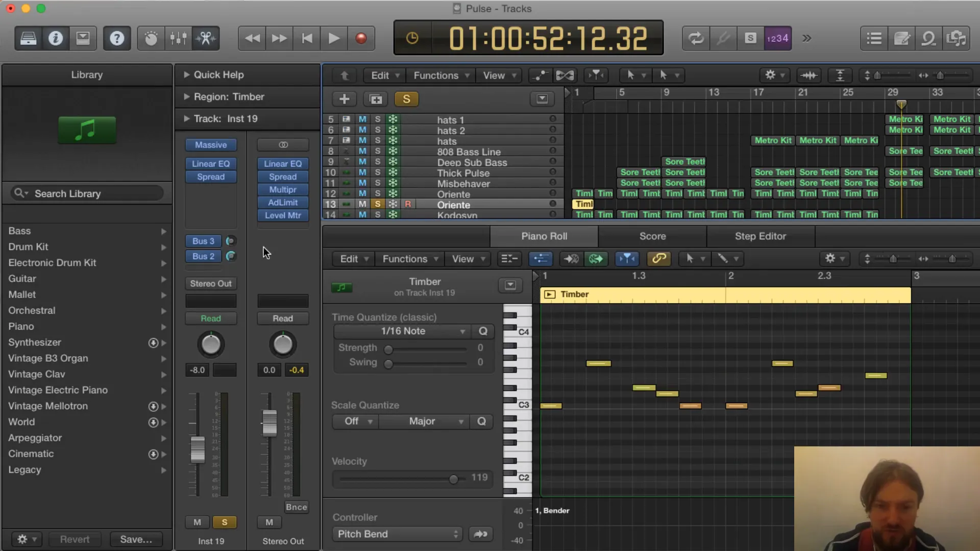Select the Step Editor tab

(x=760, y=236)
